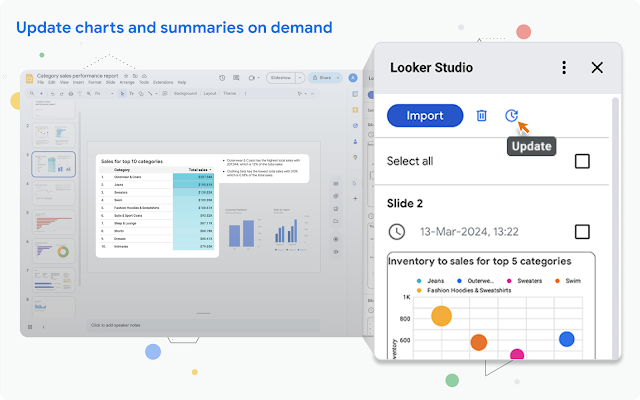Click the Theme toolbar button
640x400 pixels.
click(230, 93)
